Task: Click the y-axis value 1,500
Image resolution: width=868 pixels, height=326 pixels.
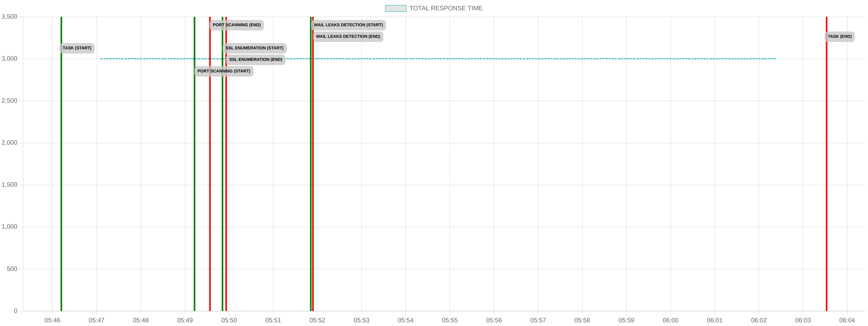Action: point(9,185)
